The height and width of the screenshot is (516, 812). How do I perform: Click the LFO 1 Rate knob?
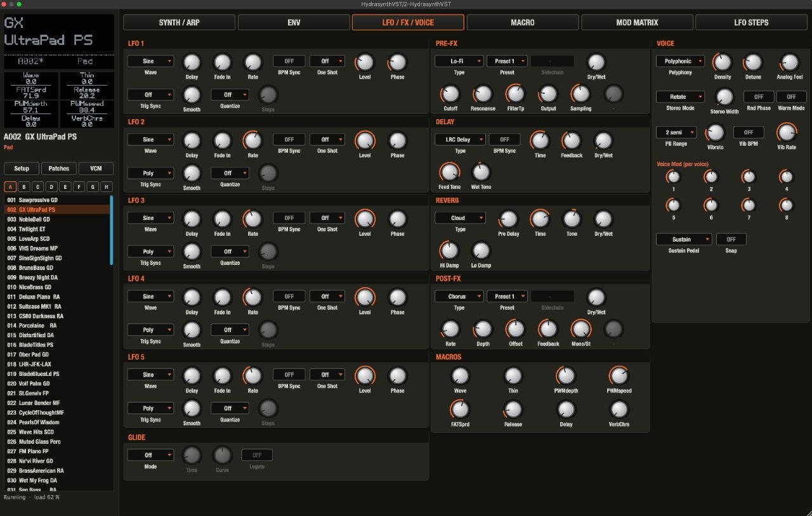pos(252,62)
